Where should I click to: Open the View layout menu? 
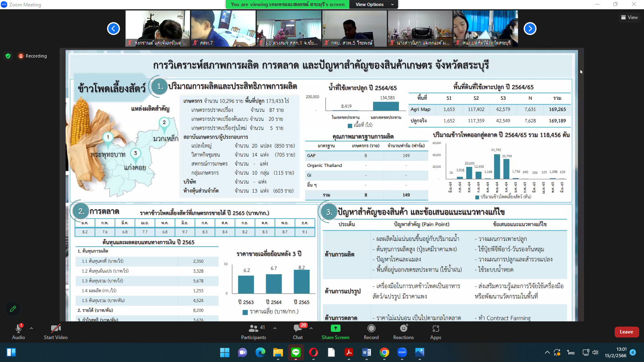click(x=630, y=17)
